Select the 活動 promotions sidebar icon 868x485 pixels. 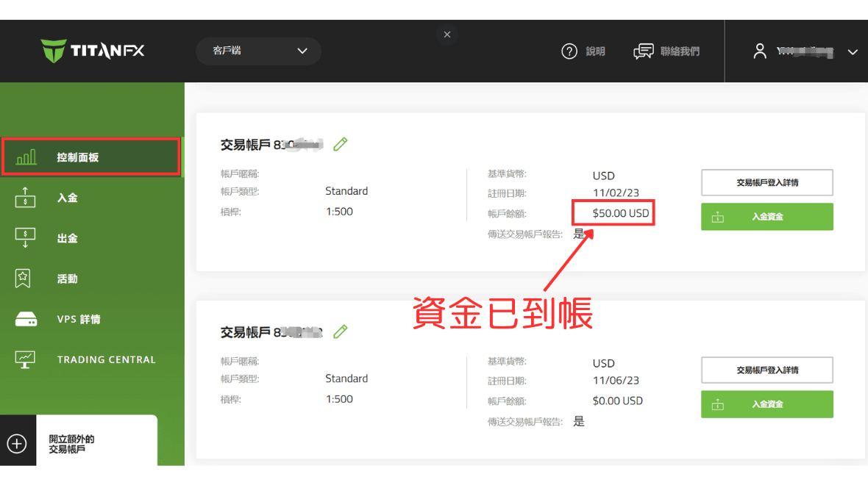(x=25, y=278)
